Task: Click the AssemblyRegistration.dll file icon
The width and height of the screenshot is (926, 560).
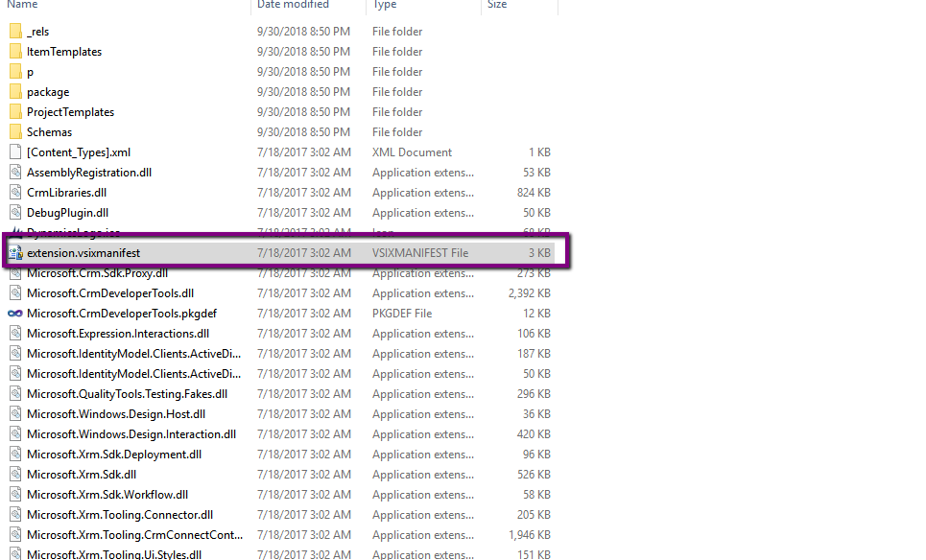Action: (15, 173)
